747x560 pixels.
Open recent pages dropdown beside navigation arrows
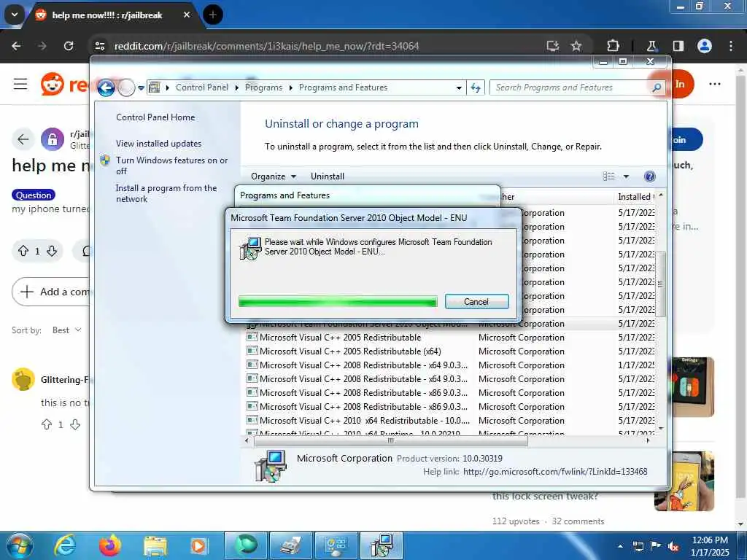(x=141, y=88)
